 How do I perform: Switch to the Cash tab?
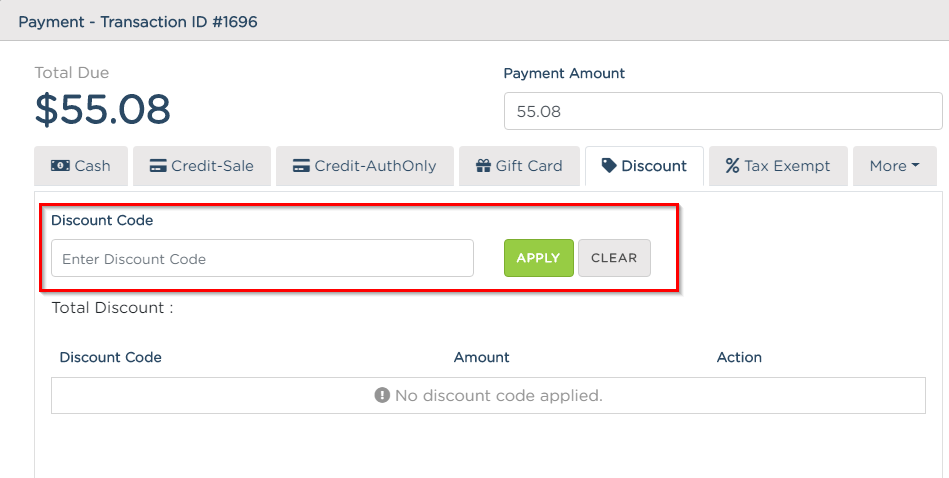[81, 166]
